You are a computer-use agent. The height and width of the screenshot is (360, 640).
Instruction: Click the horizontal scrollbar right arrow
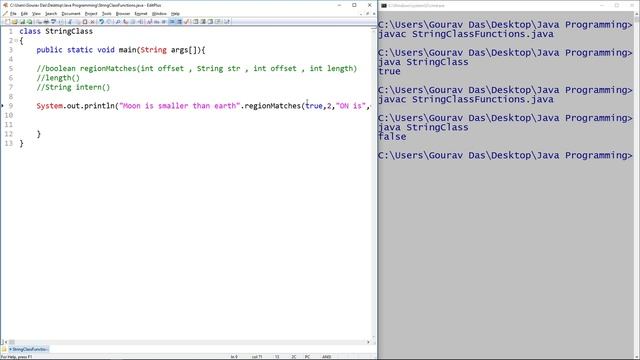click(x=368, y=342)
